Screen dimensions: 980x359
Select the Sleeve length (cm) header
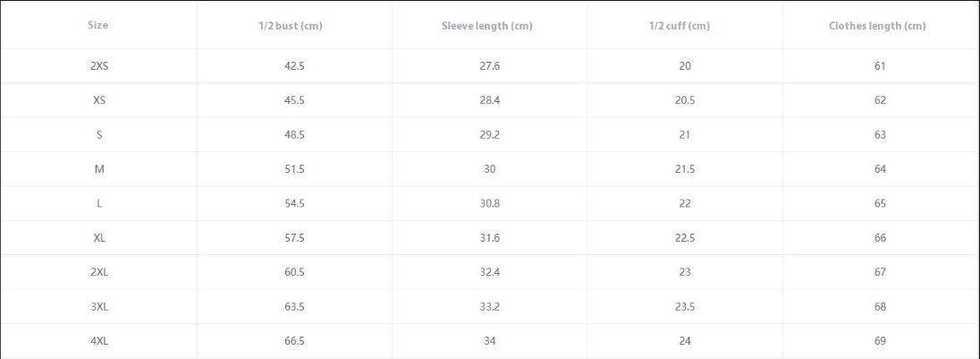[487, 26]
